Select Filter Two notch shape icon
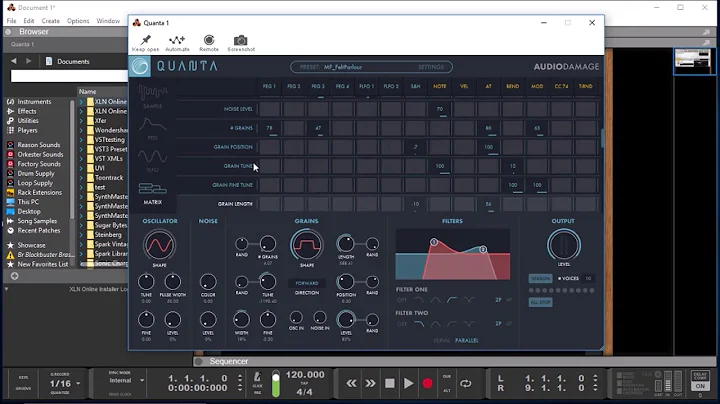 click(469, 324)
